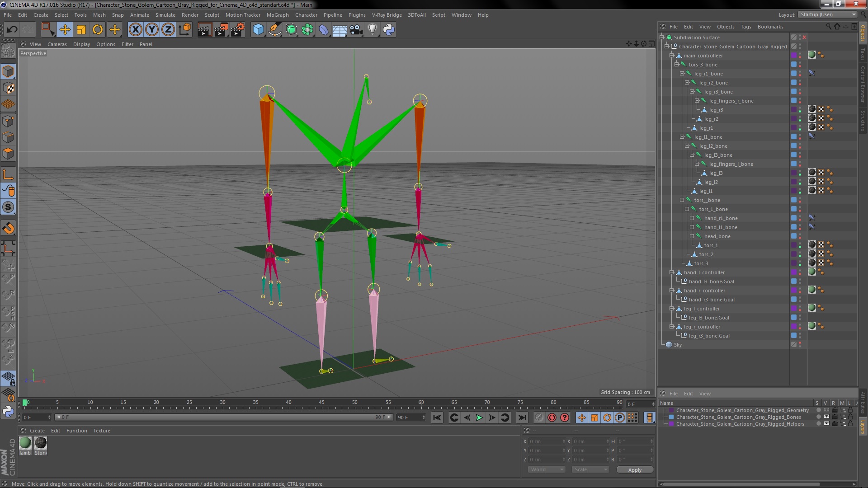Viewport: 868px width, 488px height.
Task: Select the Ston material thumbnail
Action: click(x=41, y=443)
